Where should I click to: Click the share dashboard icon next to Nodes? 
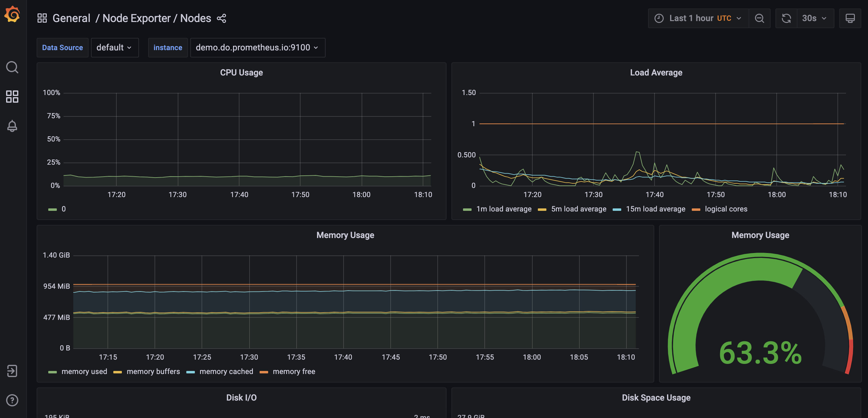coord(221,18)
